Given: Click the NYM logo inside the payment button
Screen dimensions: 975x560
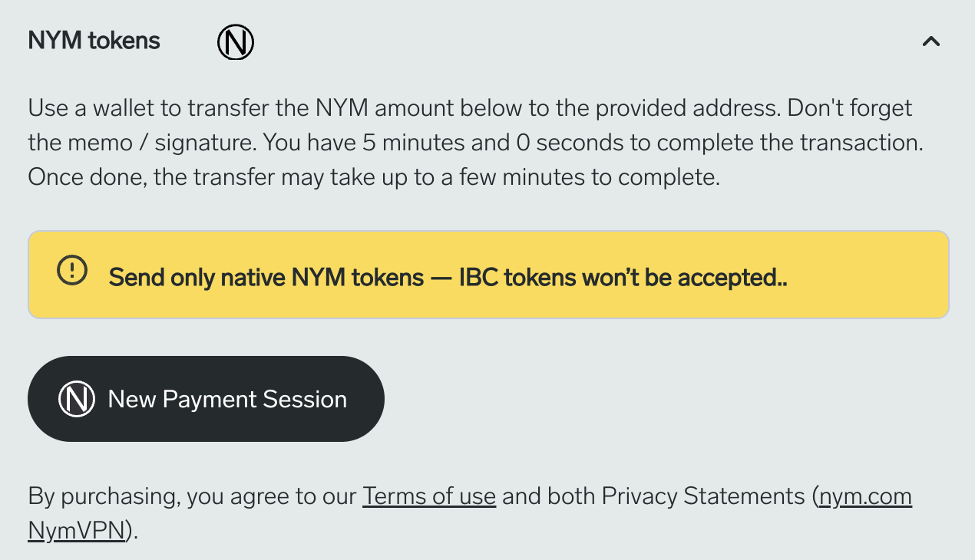Looking at the screenshot, I should click(x=77, y=399).
